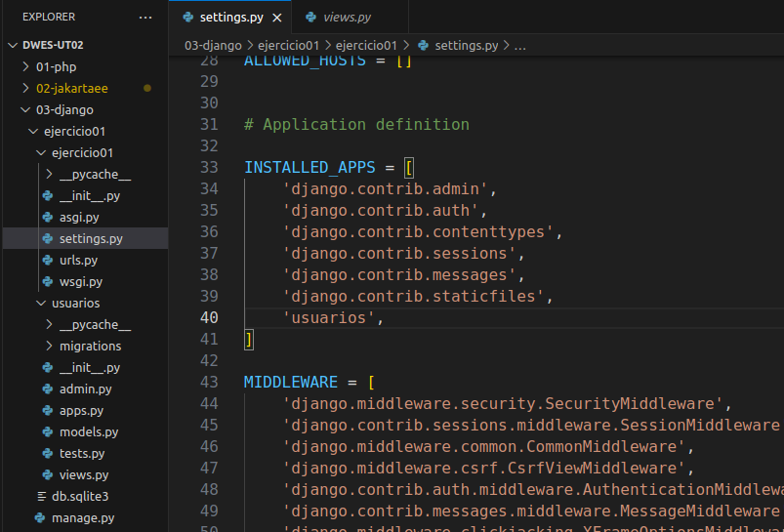784x532 pixels.
Task: Click the database icon beside db.sqlite3
Action: 41,496
